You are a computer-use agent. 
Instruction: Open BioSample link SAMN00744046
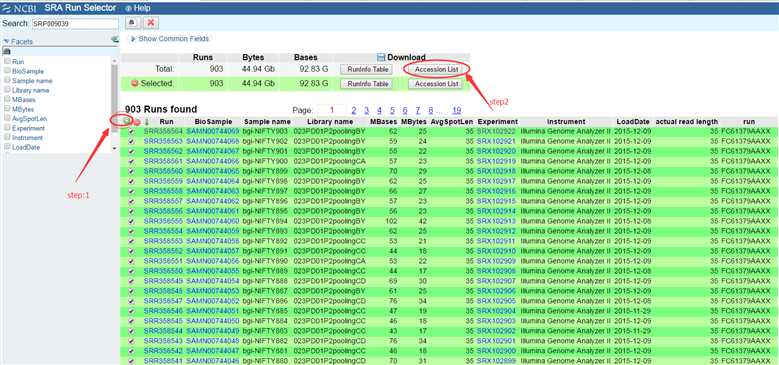click(213, 361)
